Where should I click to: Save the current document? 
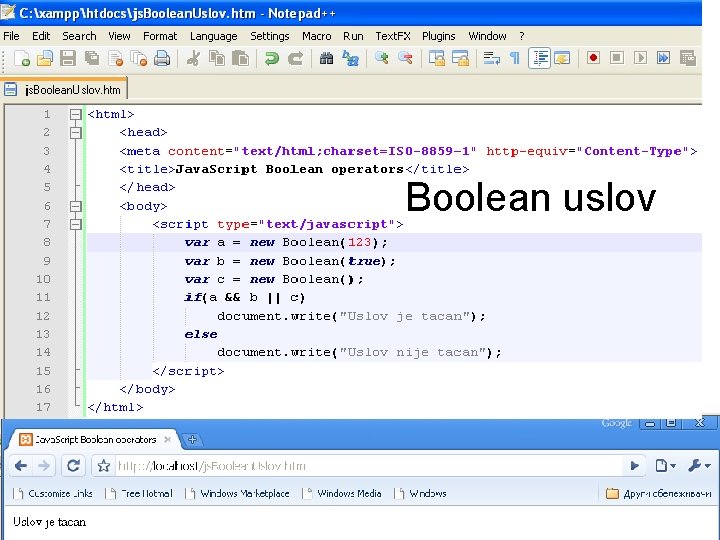[x=68, y=58]
